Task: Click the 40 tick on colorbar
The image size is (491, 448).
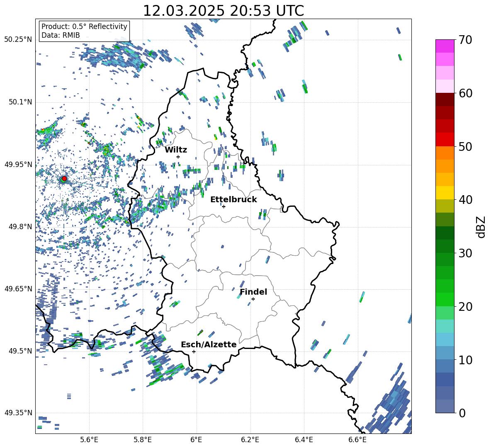Action: (465, 200)
